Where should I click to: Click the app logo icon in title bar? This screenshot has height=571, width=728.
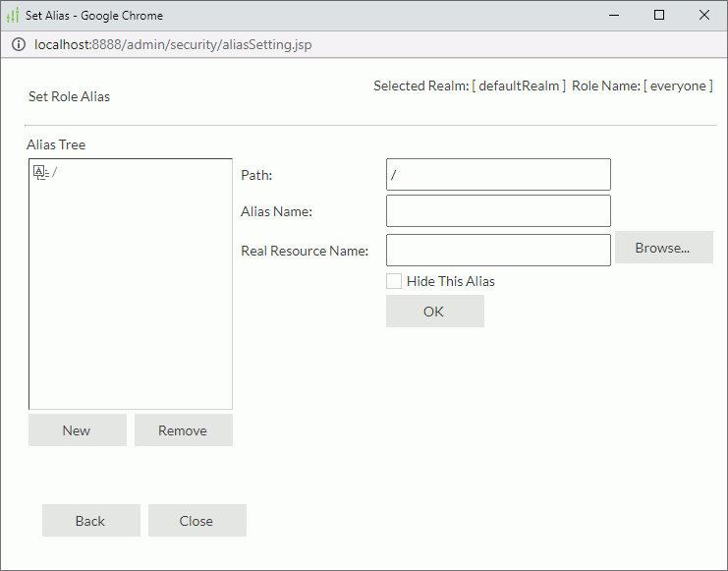[13, 16]
